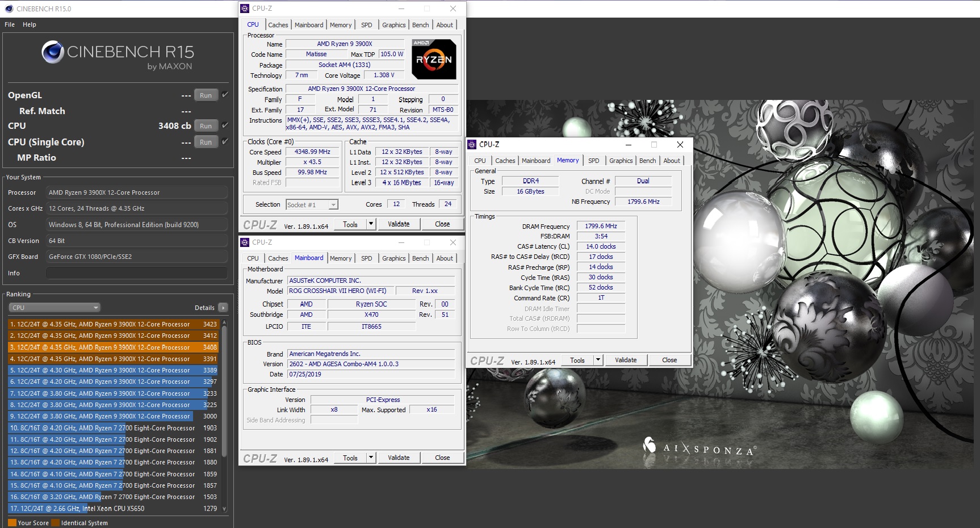Click the Max TDP value 105.0 W
The image size is (980, 528).
tap(392, 55)
